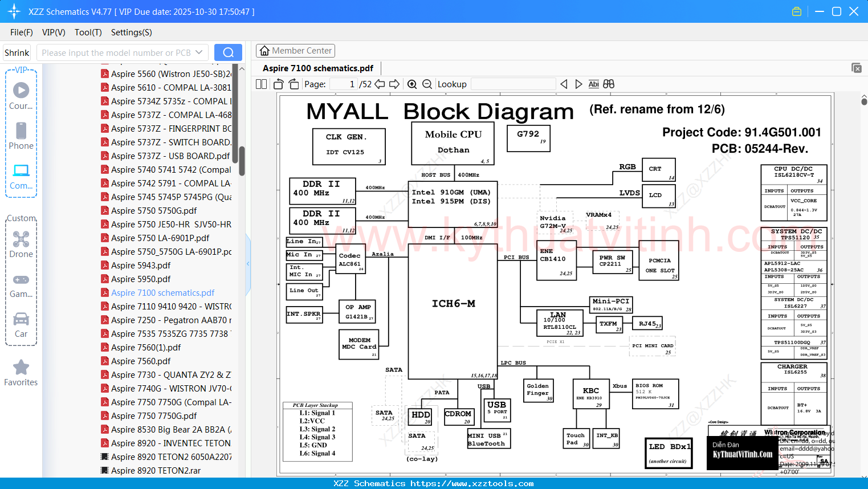Image resolution: width=868 pixels, height=489 pixels.
Task: Select the Phone category icon
Action: [21, 136]
